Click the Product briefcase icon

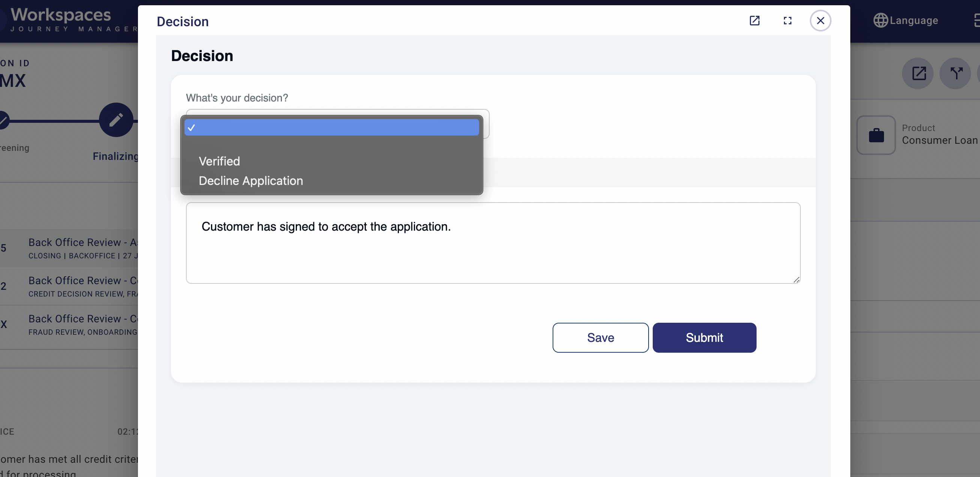click(x=876, y=135)
